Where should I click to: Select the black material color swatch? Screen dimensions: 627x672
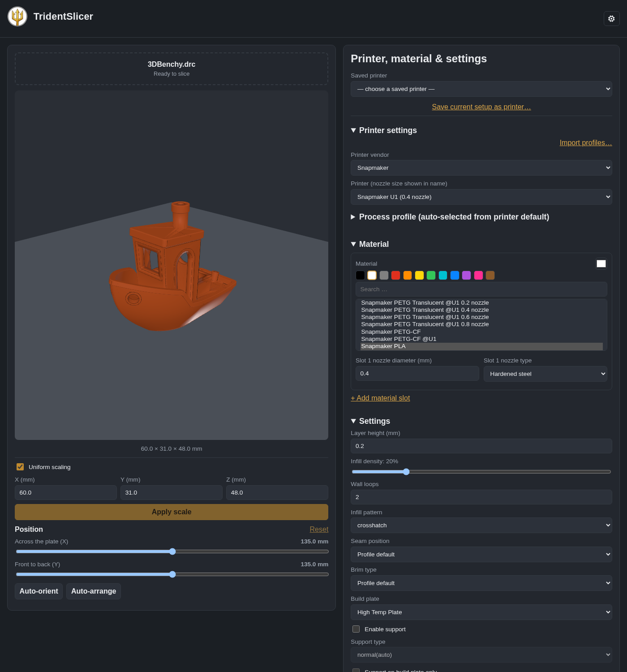(360, 275)
